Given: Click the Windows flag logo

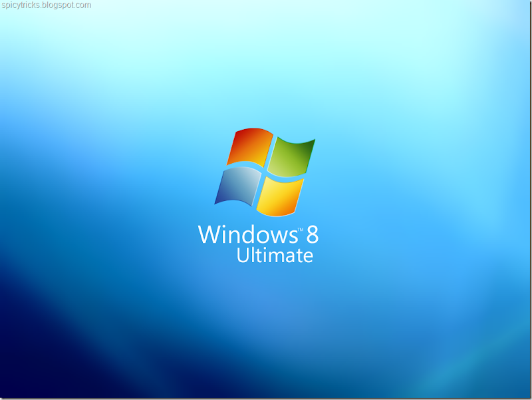Looking at the screenshot, I should [265, 172].
